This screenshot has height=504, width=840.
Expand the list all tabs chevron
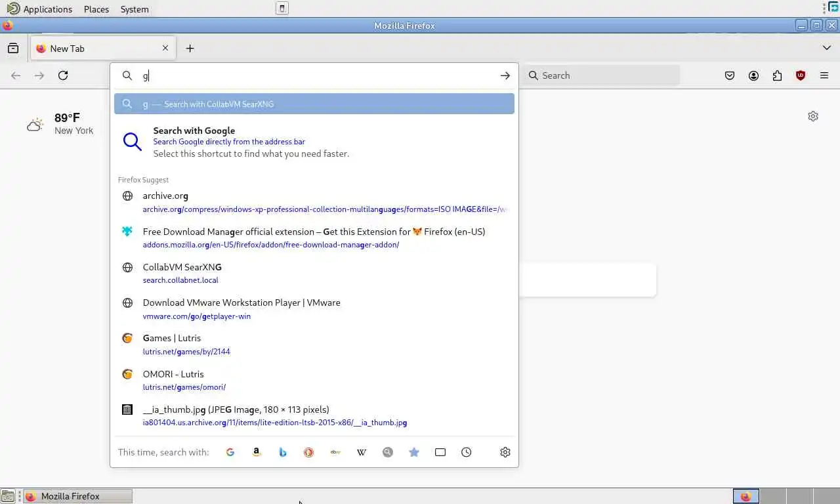tap(827, 48)
